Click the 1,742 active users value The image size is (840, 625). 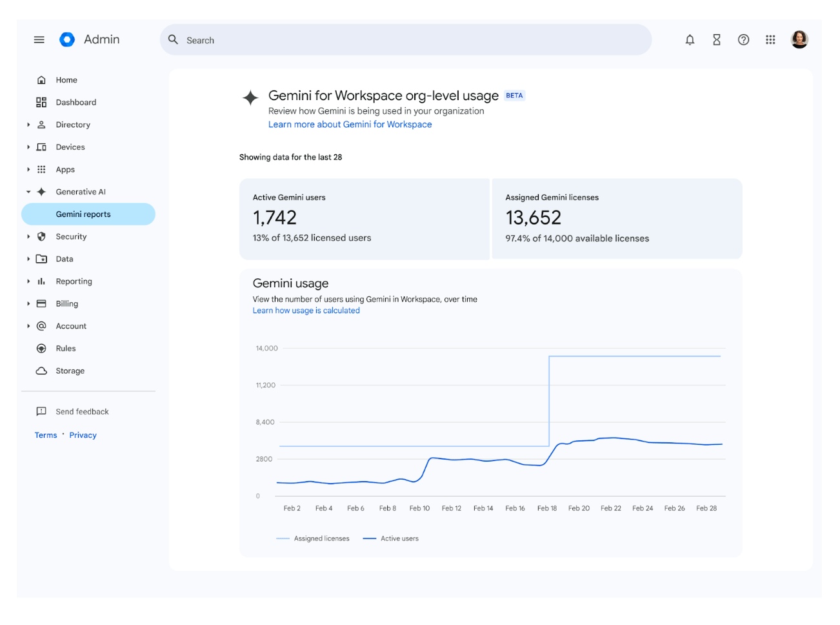[275, 218]
